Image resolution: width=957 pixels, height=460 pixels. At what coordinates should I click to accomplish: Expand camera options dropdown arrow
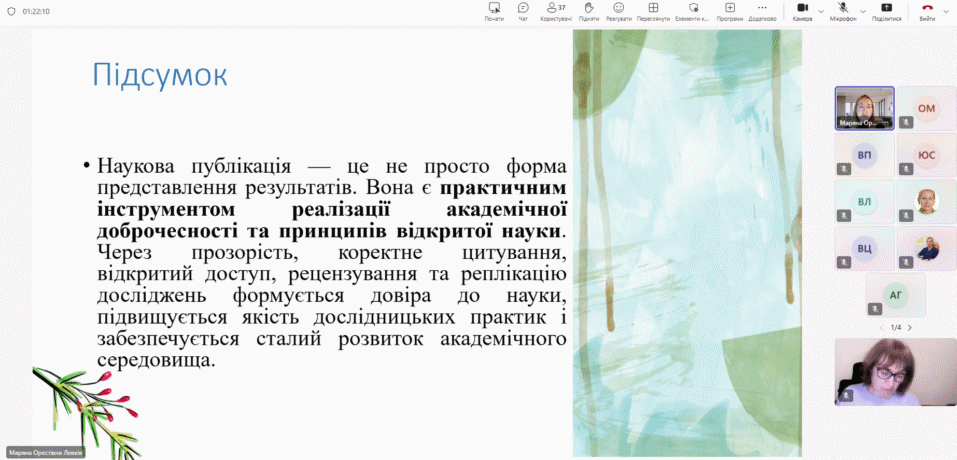821,11
